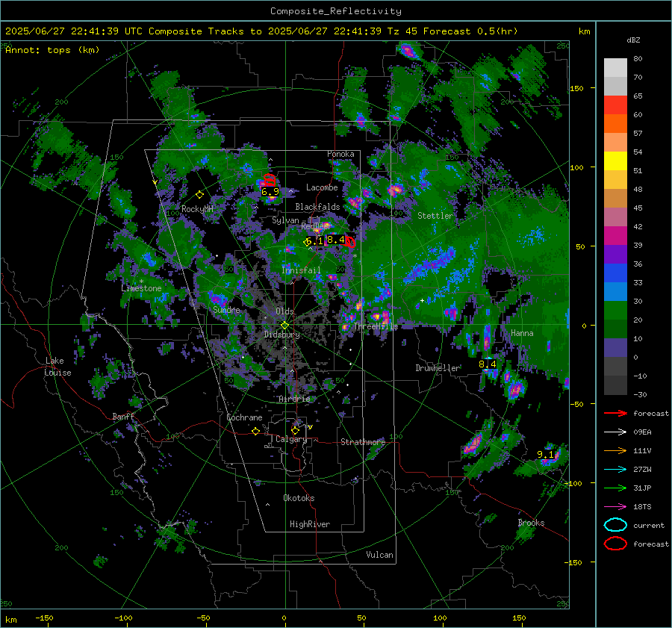Click the ThreeHills town label

[376, 326]
